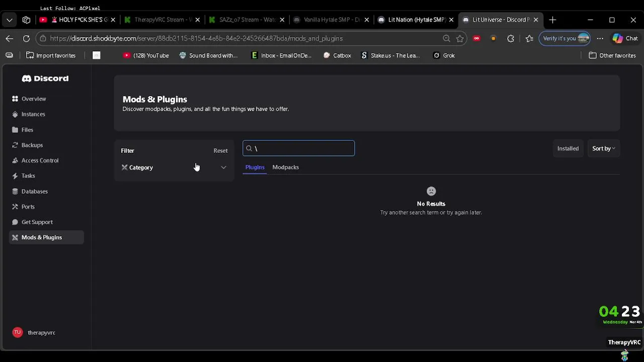The width and height of the screenshot is (644, 362).
Task: Click the Ports plug icon
Action: pyautogui.click(x=15, y=207)
